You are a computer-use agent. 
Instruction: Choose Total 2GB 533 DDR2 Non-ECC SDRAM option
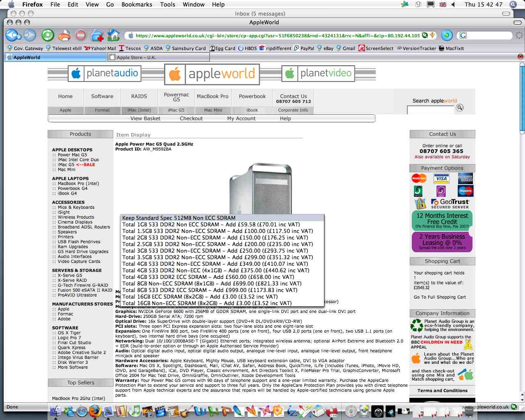click(x=223, y=237)
